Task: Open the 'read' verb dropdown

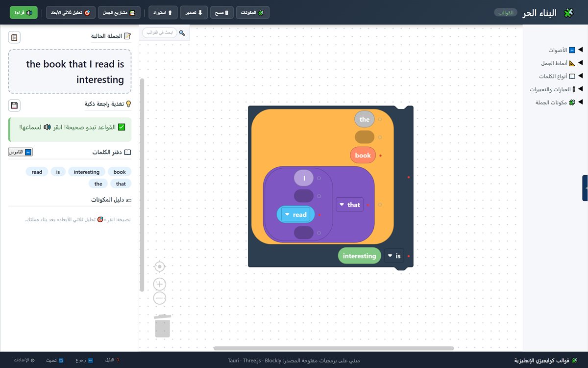Action: pyautogui.click(x=295, y=214)
